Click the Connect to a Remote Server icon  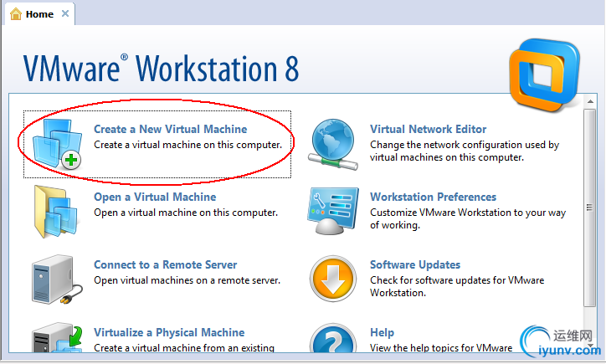click(x=57, y=279)
